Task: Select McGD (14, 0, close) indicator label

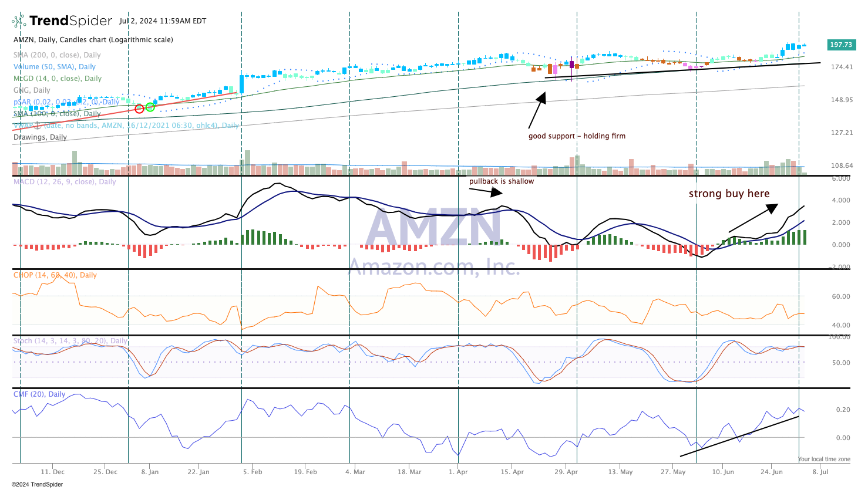Action: tap(58, 79)
